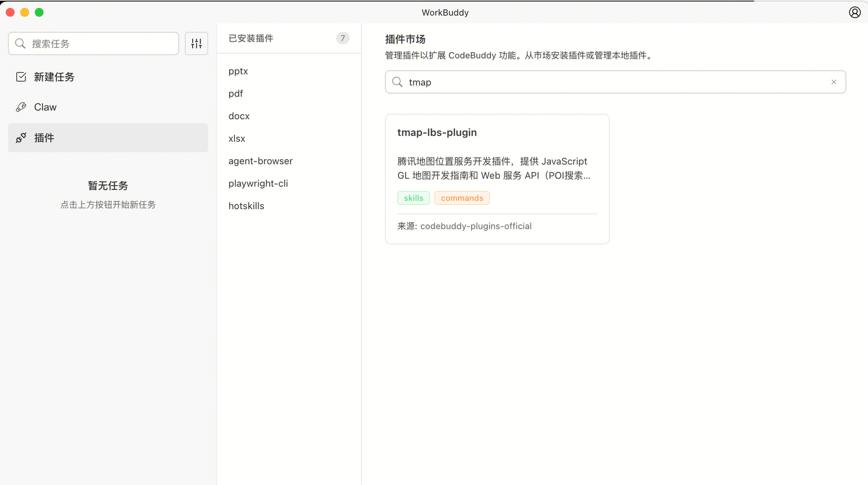Click the green skills tag

click(413, 198)
